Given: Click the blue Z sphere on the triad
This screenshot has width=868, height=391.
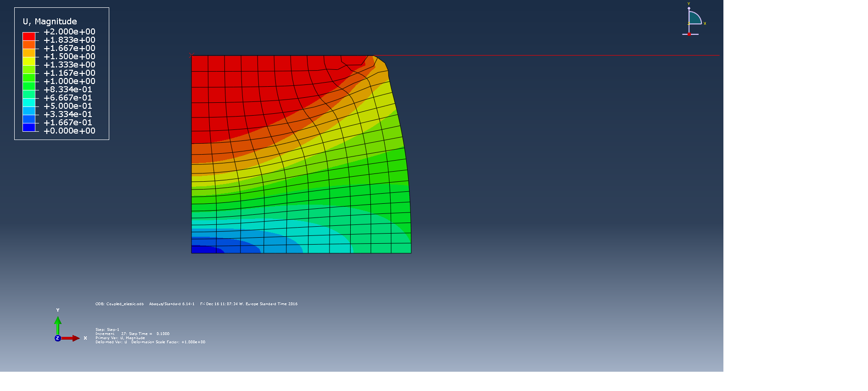Looking at the screenshot, I should point(58,338).
